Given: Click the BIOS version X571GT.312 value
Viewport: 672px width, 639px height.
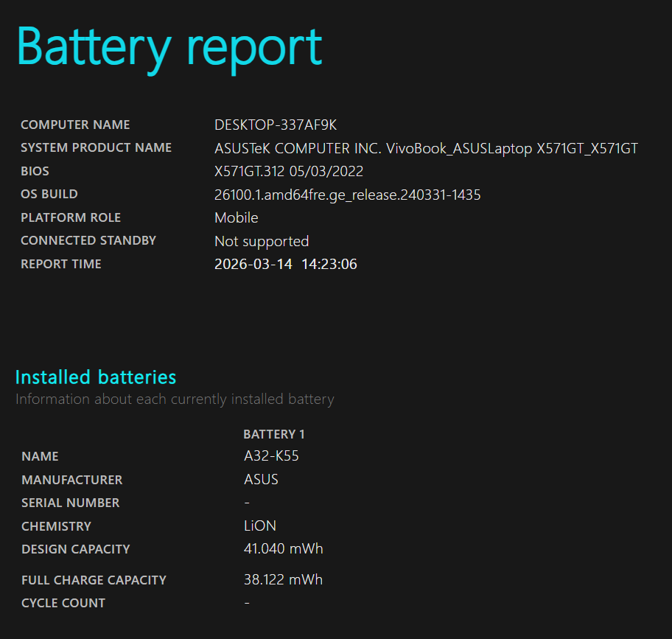Looking at the screenshot, I should (x=288, y=172).
